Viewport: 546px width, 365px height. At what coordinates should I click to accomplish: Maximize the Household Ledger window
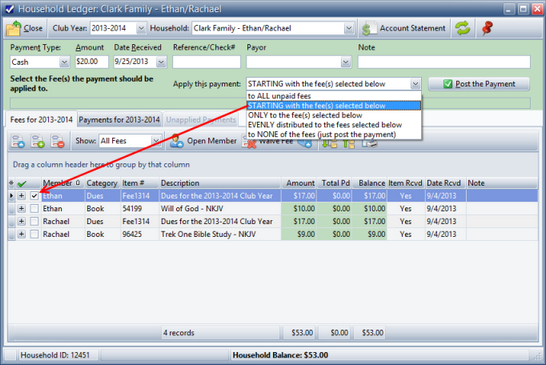[523, 9]
